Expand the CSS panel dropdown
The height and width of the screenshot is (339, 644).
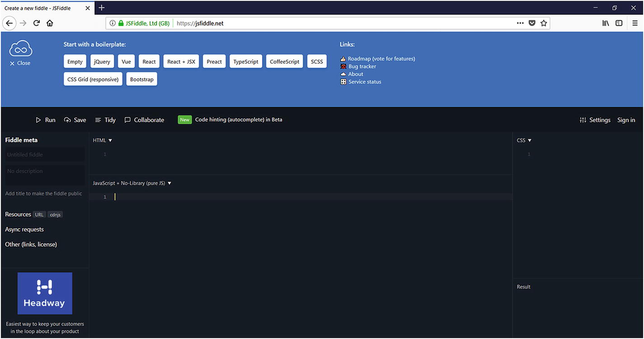point(524,141)
